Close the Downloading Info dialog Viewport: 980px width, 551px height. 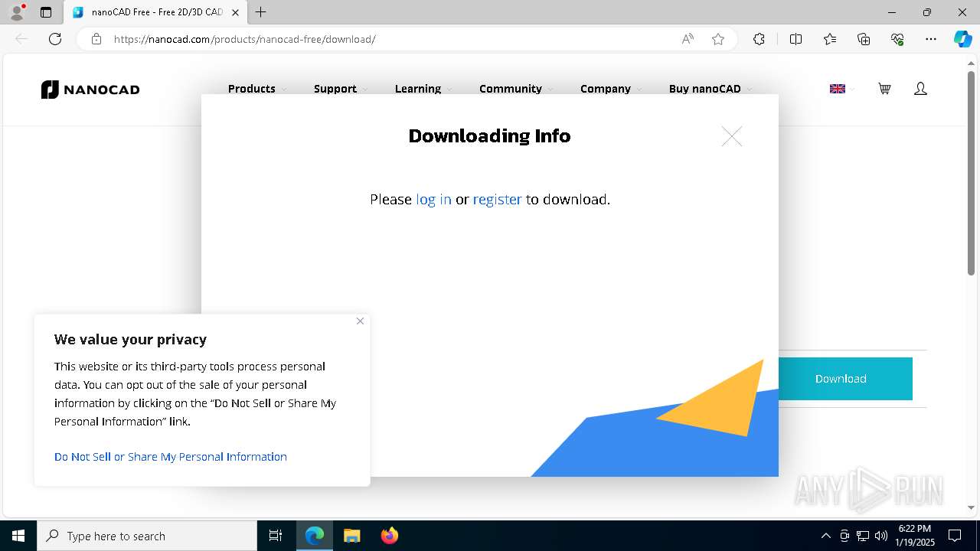732,136
